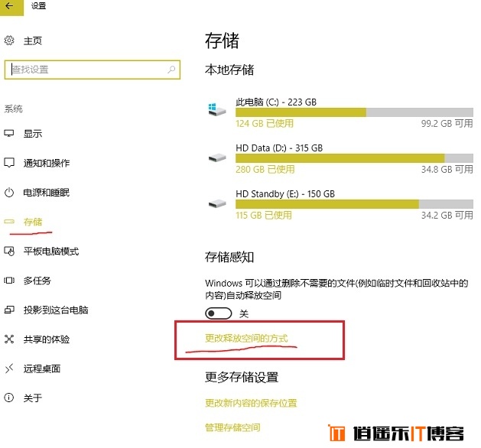Click the 280 GB 已使用 text
The height and width of the screenshot is (448, 481).
pos(265,169)
